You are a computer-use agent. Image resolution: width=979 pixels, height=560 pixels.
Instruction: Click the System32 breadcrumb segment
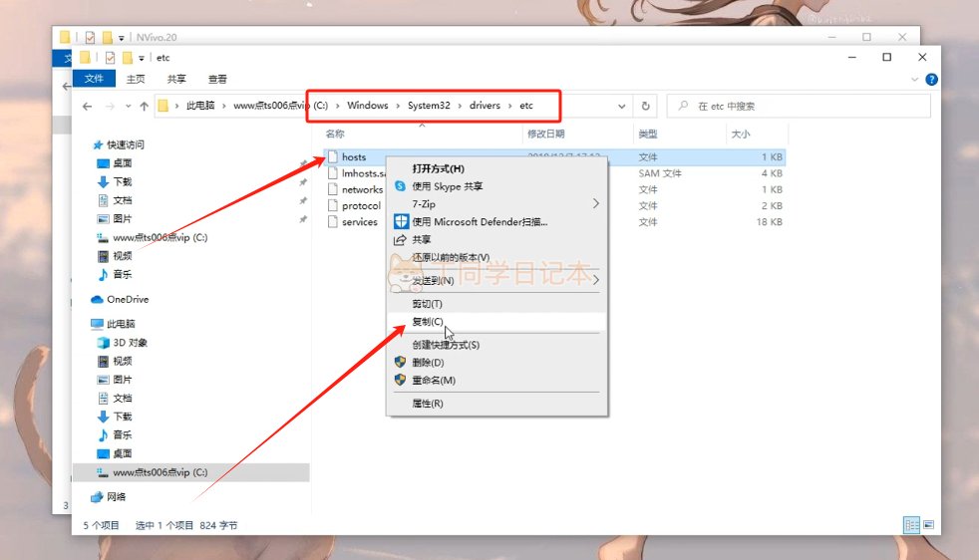click(x=429, y=106)
